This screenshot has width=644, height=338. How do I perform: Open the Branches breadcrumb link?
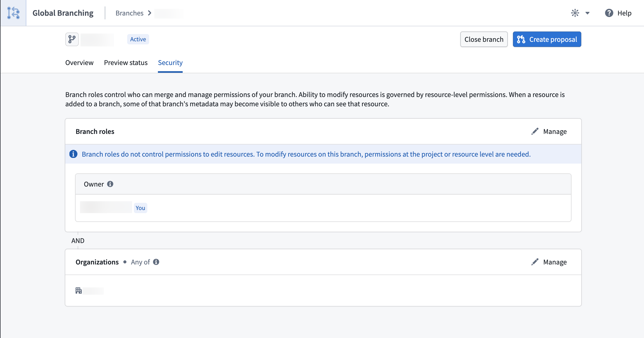coord(130,13)
